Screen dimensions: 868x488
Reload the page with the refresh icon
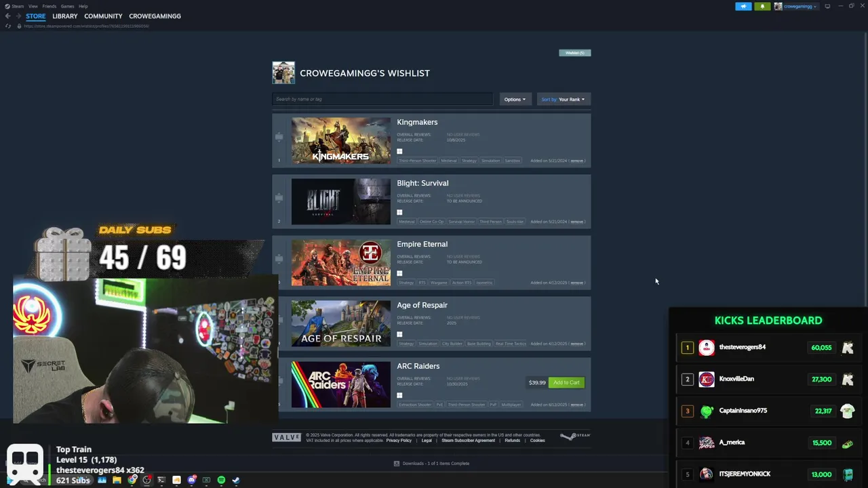point(8,26)
